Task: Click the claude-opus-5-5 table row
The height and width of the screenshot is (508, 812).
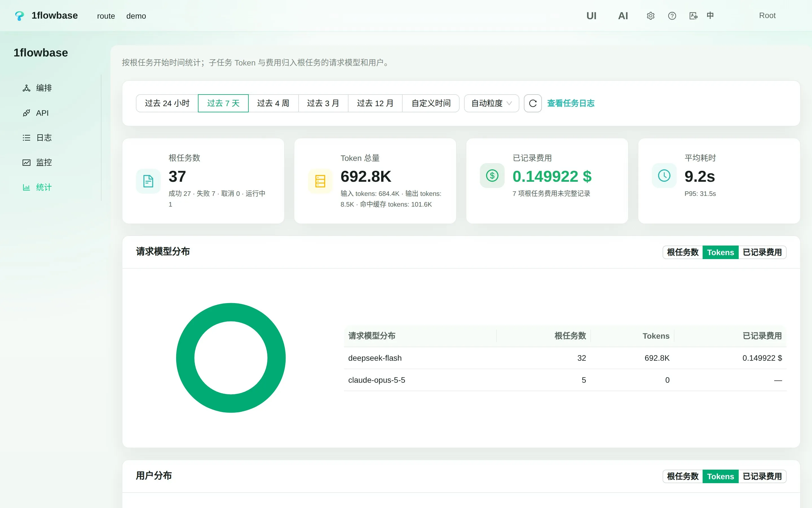Action: pyautogui.click(x=565, y=380)
